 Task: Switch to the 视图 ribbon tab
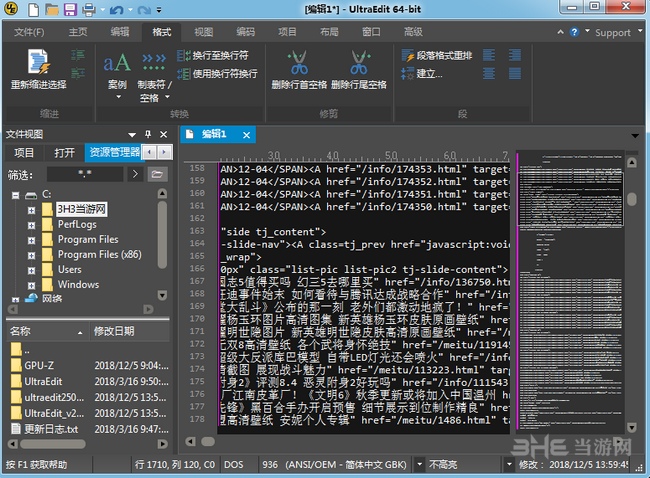(204, 32)
